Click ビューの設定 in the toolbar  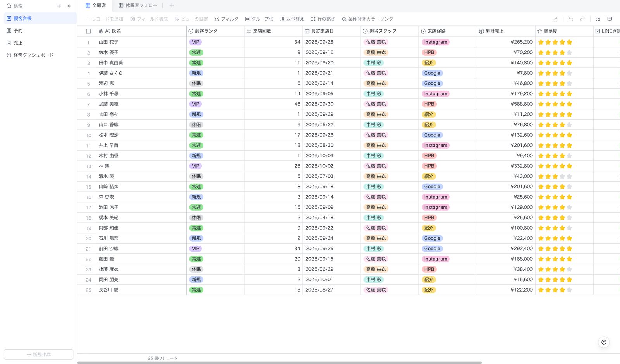(191, 19)
